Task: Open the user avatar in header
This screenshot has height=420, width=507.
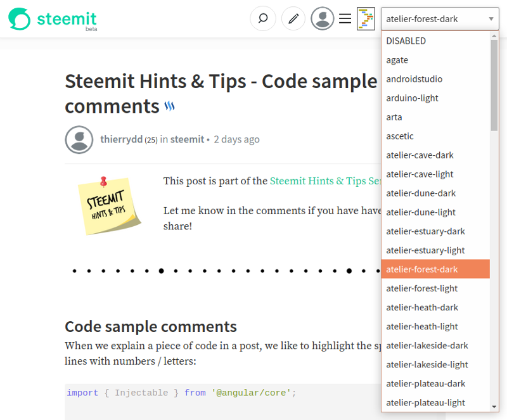Action: pyautogui.click(x=323, y=19)
